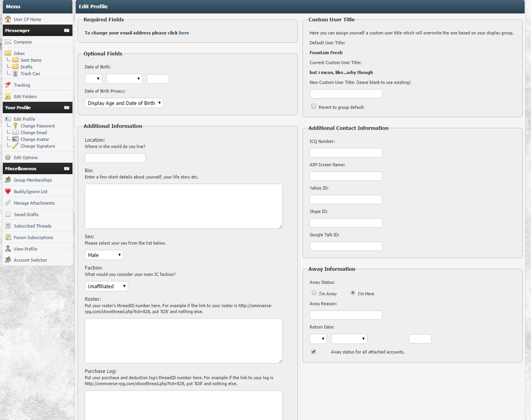Click the Skype ID field
Screen dimensions: 531x420
coord(346,223)
